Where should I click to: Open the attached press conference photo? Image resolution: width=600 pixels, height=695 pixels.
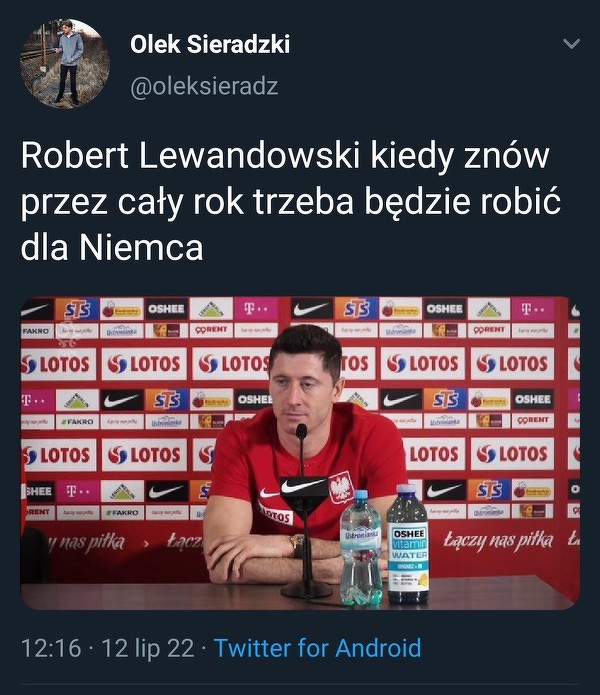[x=300, y=453]
